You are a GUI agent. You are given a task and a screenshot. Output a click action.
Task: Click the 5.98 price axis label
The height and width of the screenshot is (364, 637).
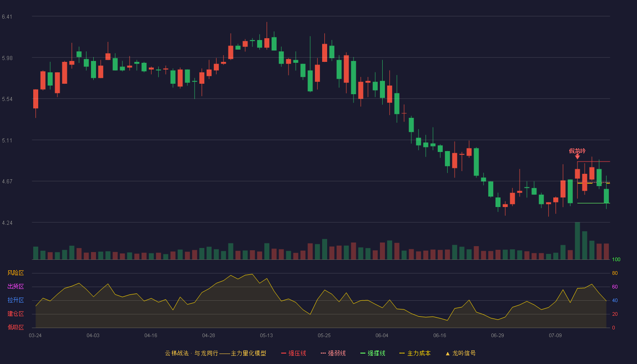[7, 58]
